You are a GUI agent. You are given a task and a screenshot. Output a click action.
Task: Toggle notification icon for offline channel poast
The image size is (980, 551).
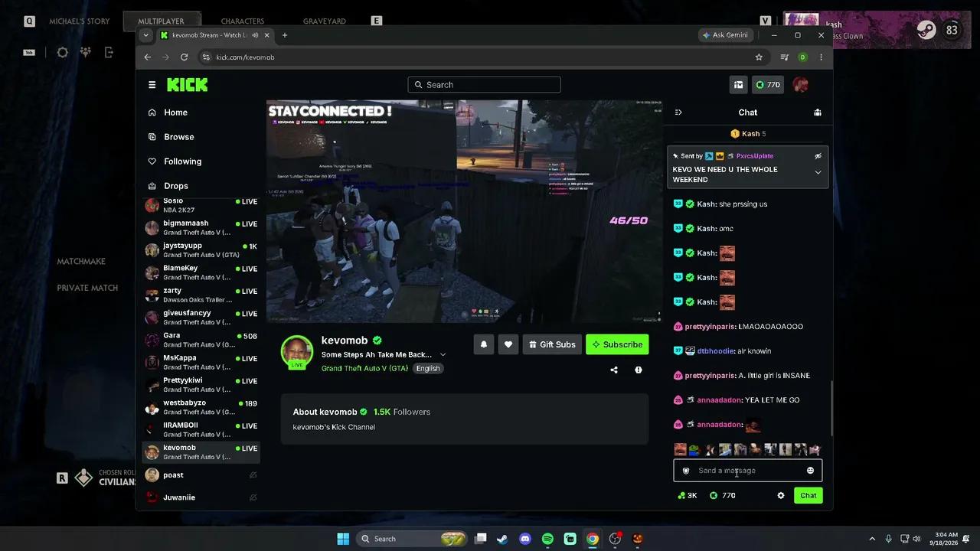tap(253, 475)
